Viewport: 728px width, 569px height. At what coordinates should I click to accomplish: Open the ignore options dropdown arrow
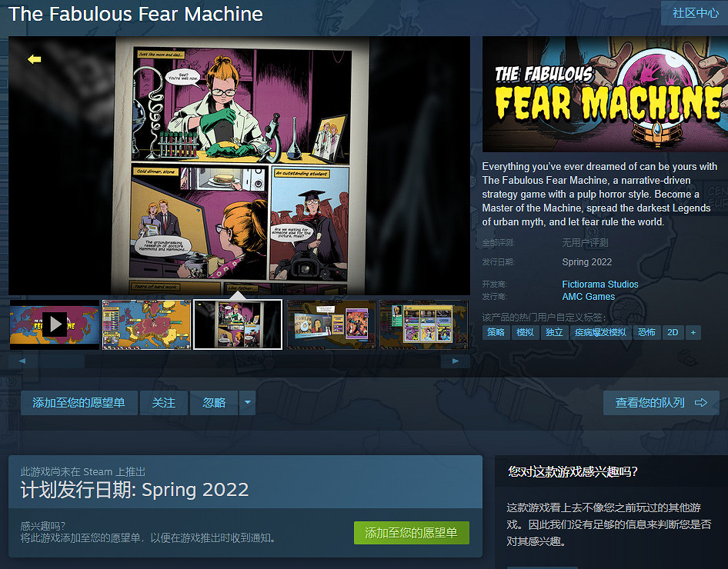(x=248, y=402)
